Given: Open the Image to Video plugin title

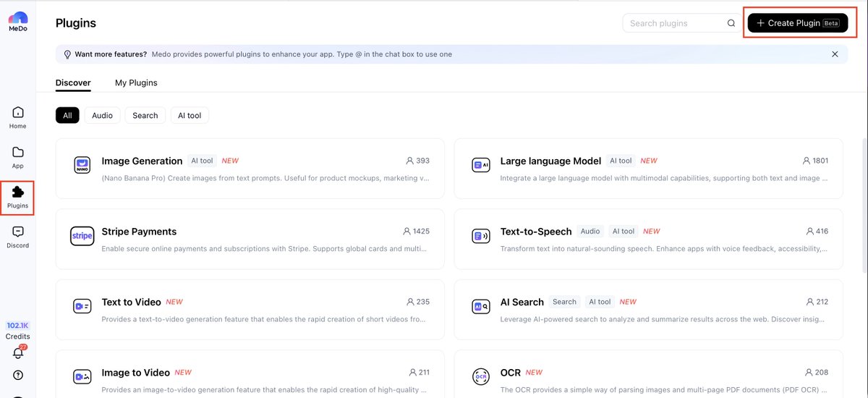Looking at the screenshot, I should pyautogui.click(x=136, y=373).
